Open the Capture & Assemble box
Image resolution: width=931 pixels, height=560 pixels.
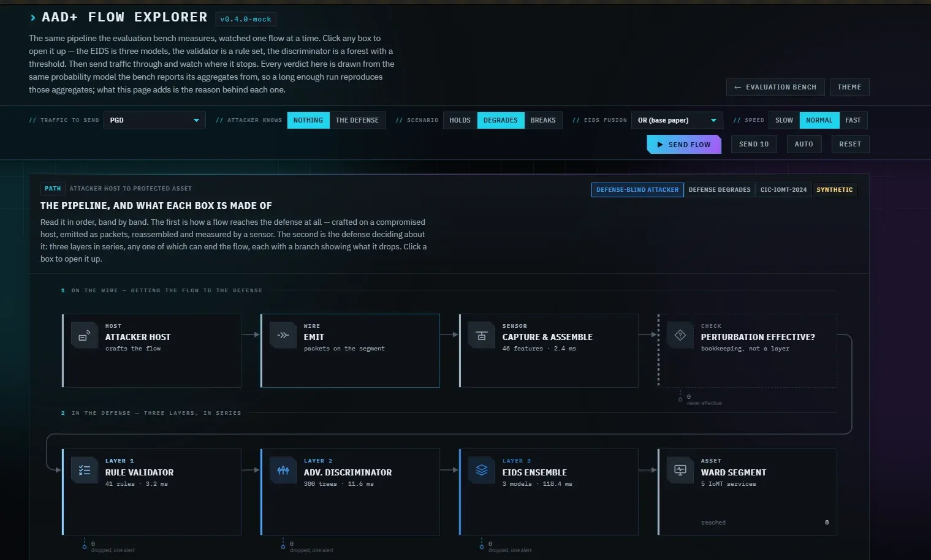(x=549, y=350)
